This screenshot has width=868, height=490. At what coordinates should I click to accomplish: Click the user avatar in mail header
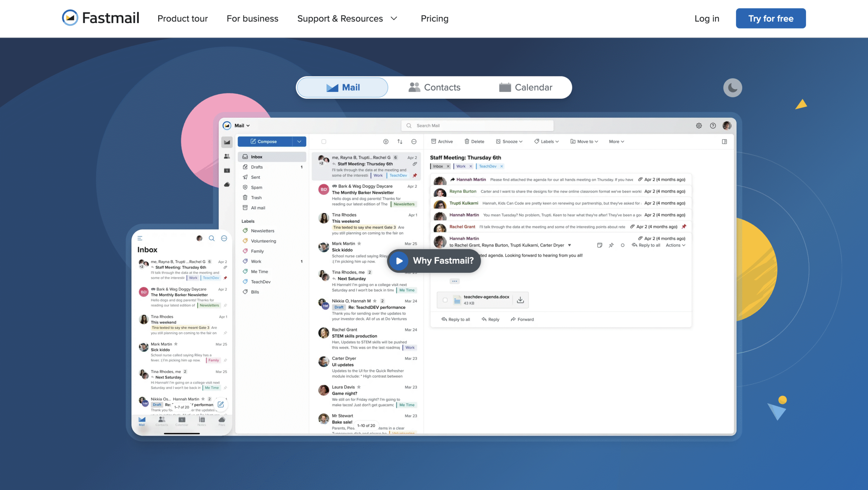pos(727,126)
